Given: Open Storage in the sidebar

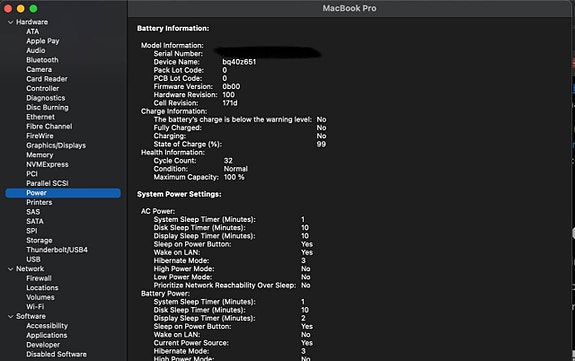Looking at the screenshot, I should [39, 241].
